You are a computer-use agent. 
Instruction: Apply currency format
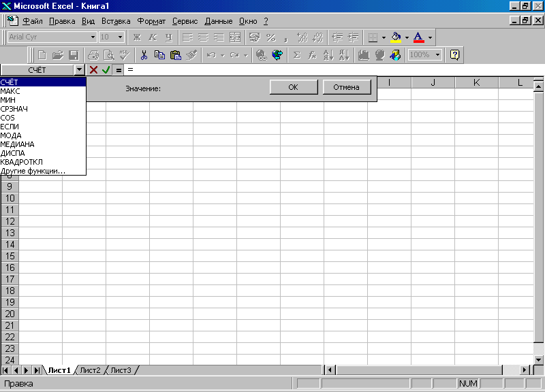click(x=255, y=37)
